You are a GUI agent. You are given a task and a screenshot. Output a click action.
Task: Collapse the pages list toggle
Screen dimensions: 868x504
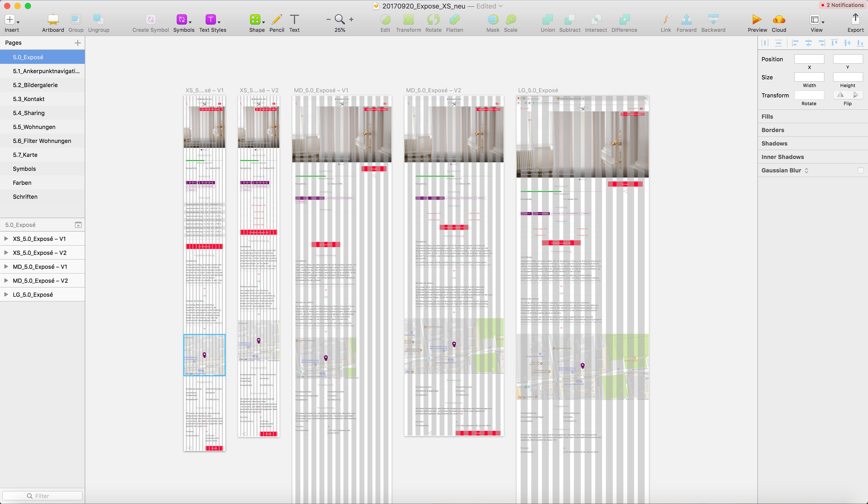coord(78,225)
